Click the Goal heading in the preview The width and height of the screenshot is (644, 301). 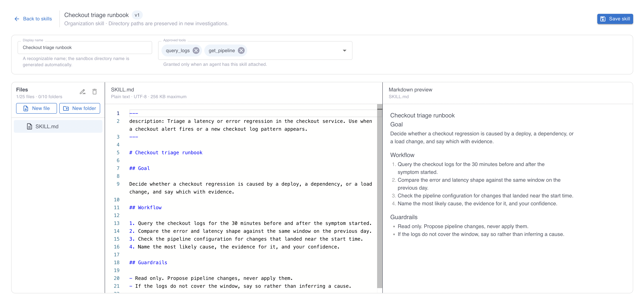coord(396,124)
